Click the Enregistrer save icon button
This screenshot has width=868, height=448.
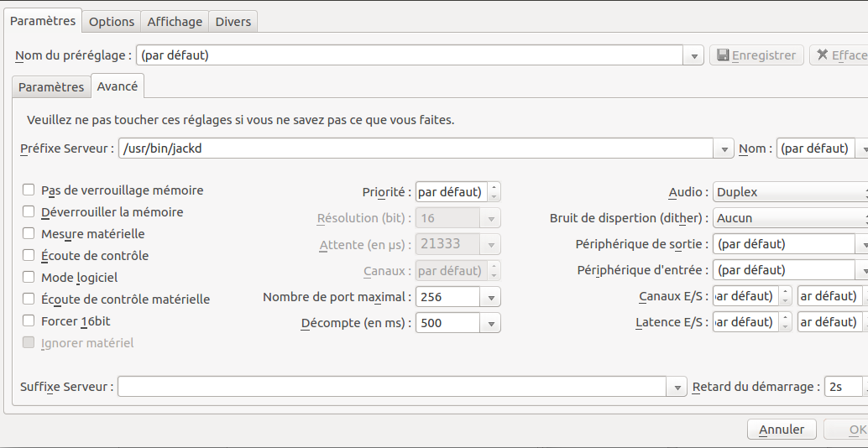(756, 55)
